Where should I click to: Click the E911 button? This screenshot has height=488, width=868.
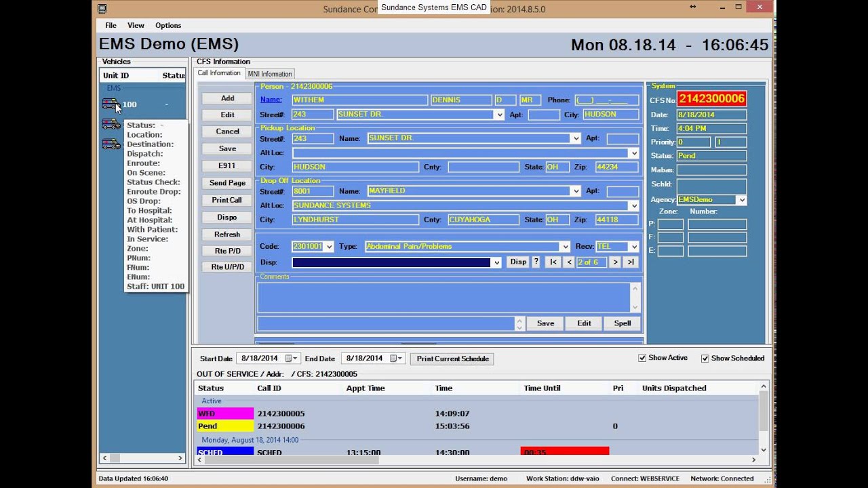[227, 165]
